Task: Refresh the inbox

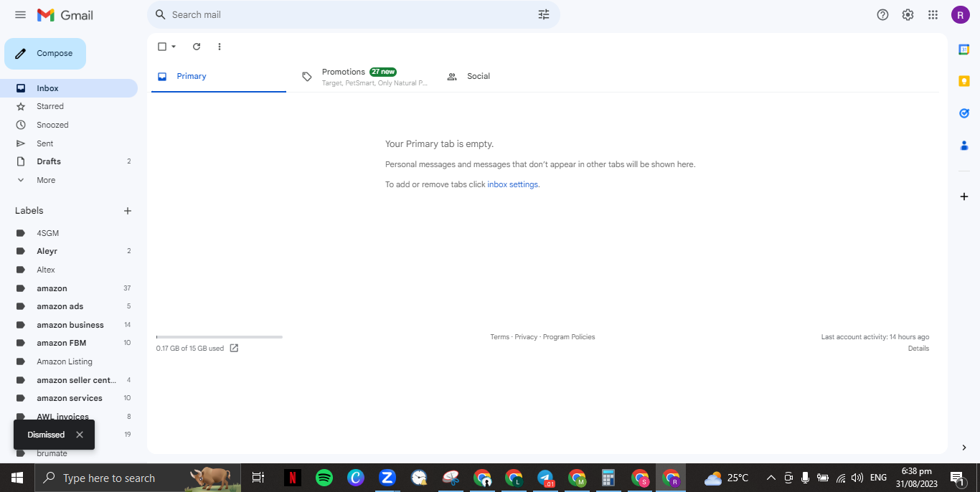Action: click(197, 47)
